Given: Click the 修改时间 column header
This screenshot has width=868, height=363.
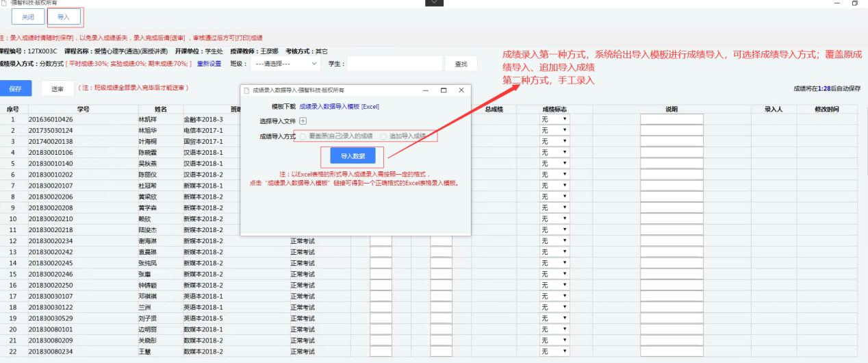Looking at the screenshot, I should point(827,109).
